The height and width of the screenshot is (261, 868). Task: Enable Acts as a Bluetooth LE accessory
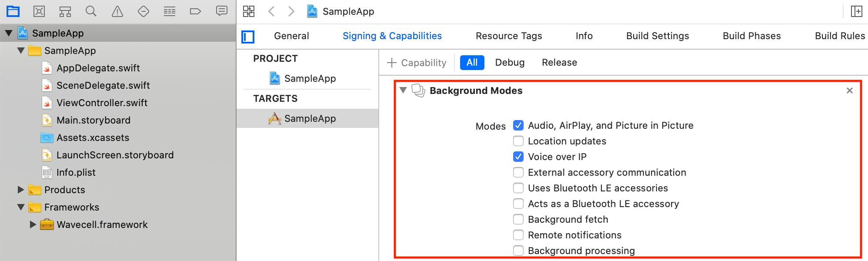pos(518,204)
